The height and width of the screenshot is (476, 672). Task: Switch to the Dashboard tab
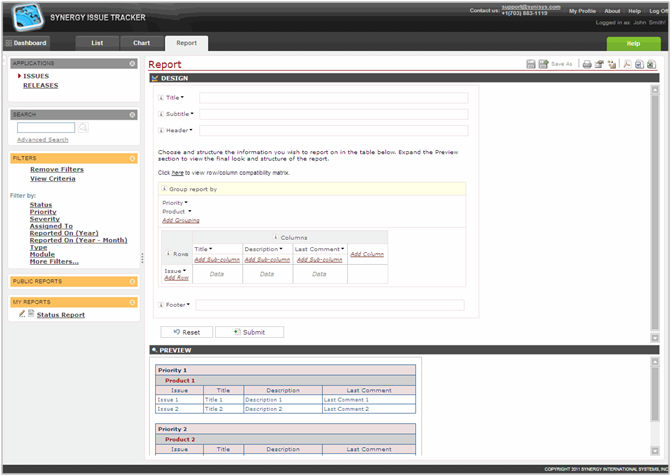tap(26, 43)
